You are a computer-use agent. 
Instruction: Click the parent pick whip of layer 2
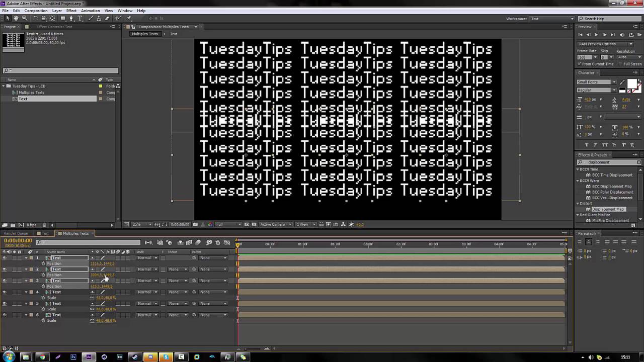point(194,269)
